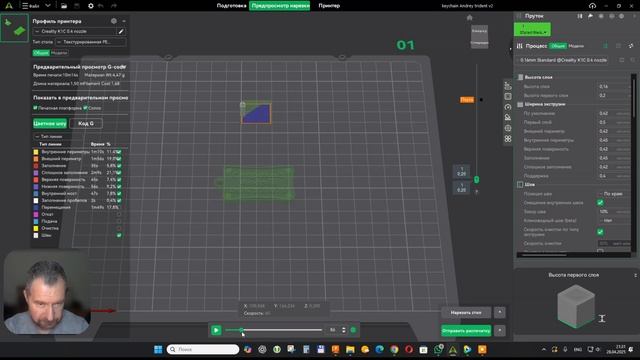Image resolution: width=640 pixels, height=360 pixels.
Task: Click the Цветовая схема button
Action: [50, 123]
